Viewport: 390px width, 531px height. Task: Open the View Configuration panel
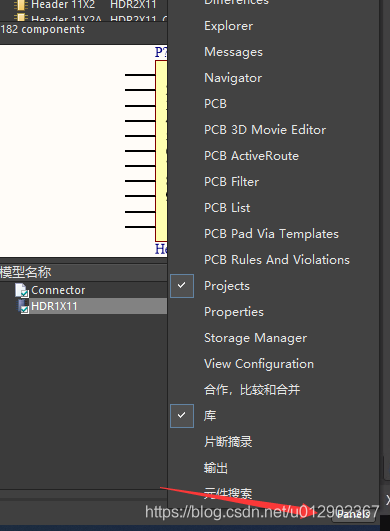point(259,364)
